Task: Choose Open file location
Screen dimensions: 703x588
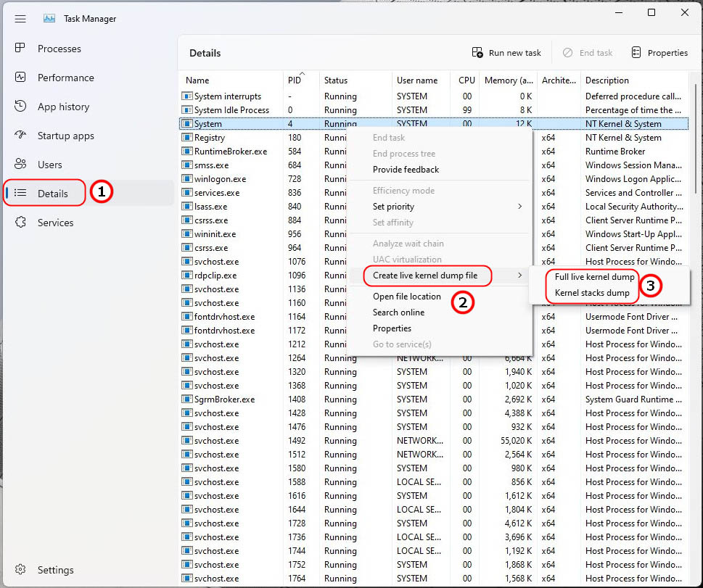Action: click(x=407, y=297)
